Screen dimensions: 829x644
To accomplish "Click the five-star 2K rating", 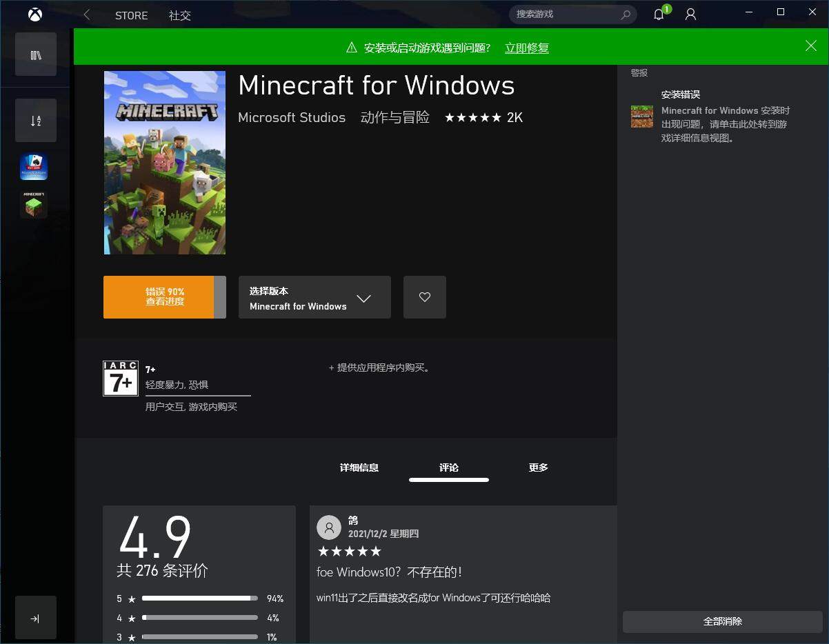I will click(x=483, y=117).
